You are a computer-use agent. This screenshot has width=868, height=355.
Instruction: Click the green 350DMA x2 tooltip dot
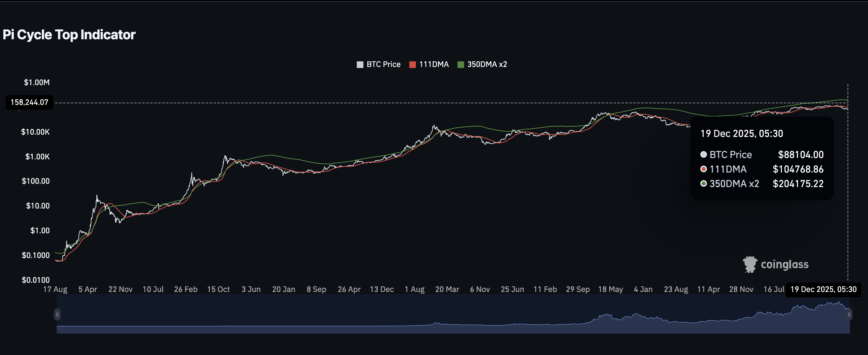(703, 183)
